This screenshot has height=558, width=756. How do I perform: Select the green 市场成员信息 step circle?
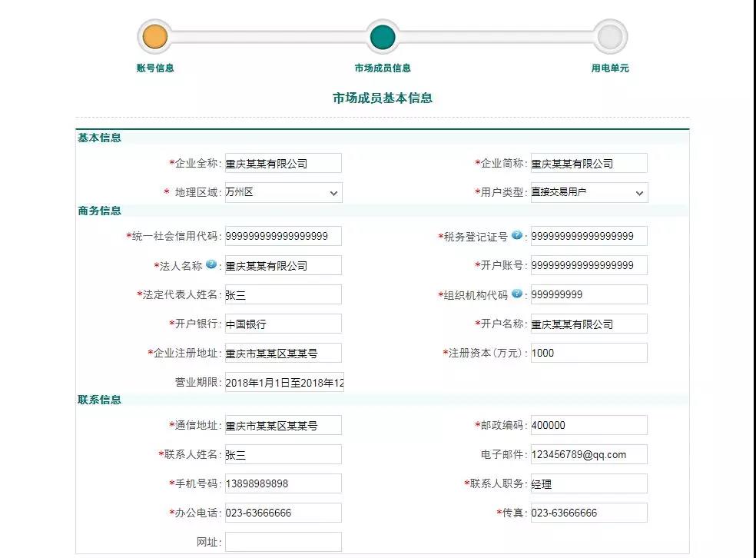(x=382, y=37)
